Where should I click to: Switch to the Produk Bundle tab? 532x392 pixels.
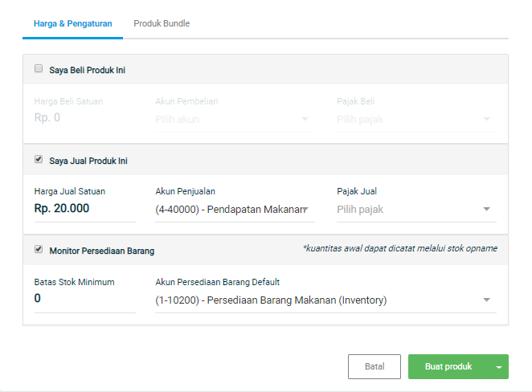pos(162,24)
